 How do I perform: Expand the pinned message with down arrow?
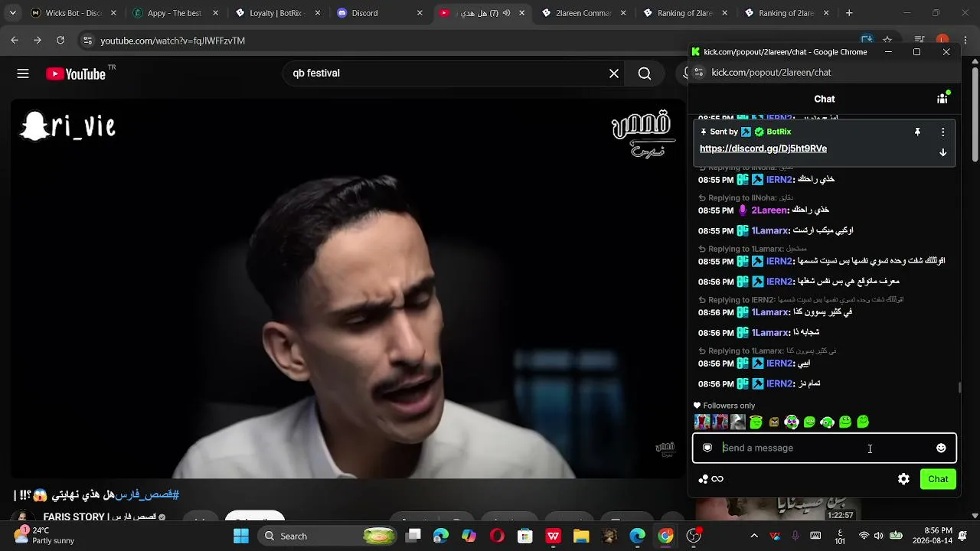click(x=942, y=152)
